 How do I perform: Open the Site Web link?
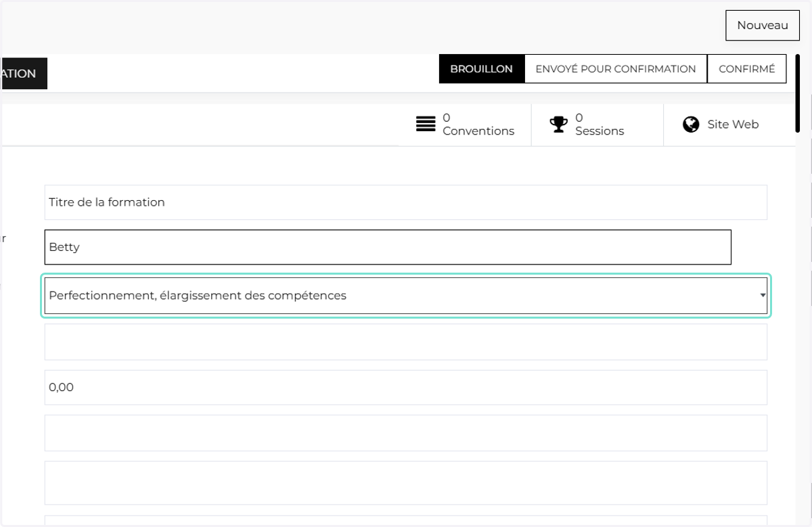729,124
